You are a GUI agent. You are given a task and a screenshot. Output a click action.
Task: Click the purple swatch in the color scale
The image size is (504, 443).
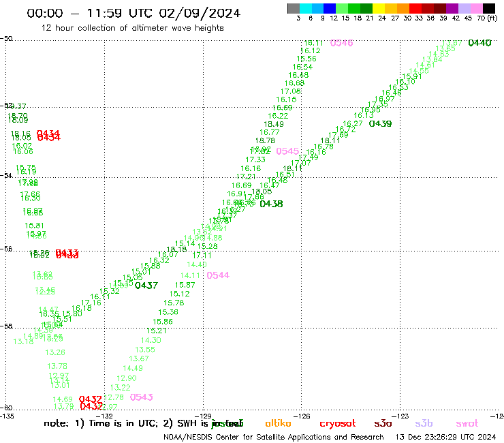pos(452,8)
